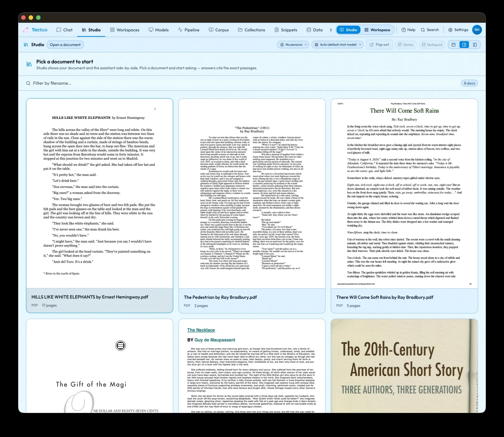Click the Filter by filename field

coord(243,83)
